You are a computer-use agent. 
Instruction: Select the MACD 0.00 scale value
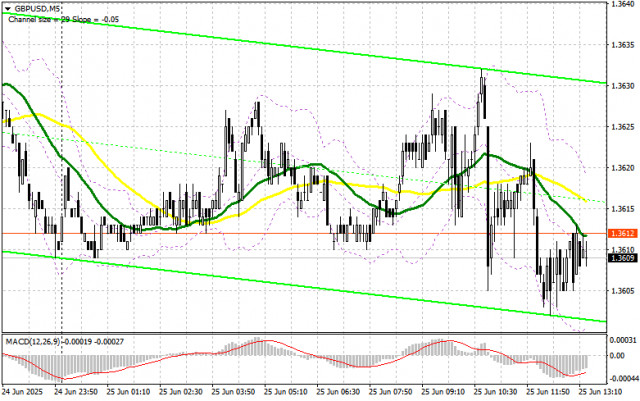coord(617,356)
